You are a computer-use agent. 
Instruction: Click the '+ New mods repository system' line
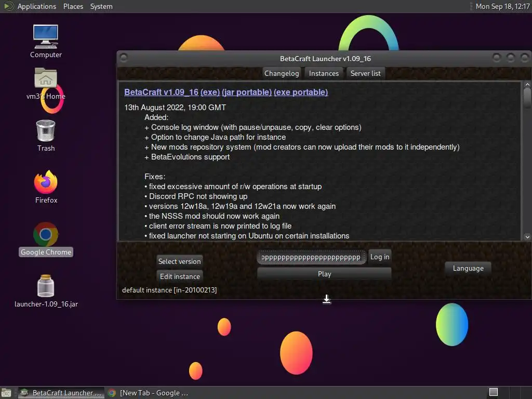click(x=302, y=147)
